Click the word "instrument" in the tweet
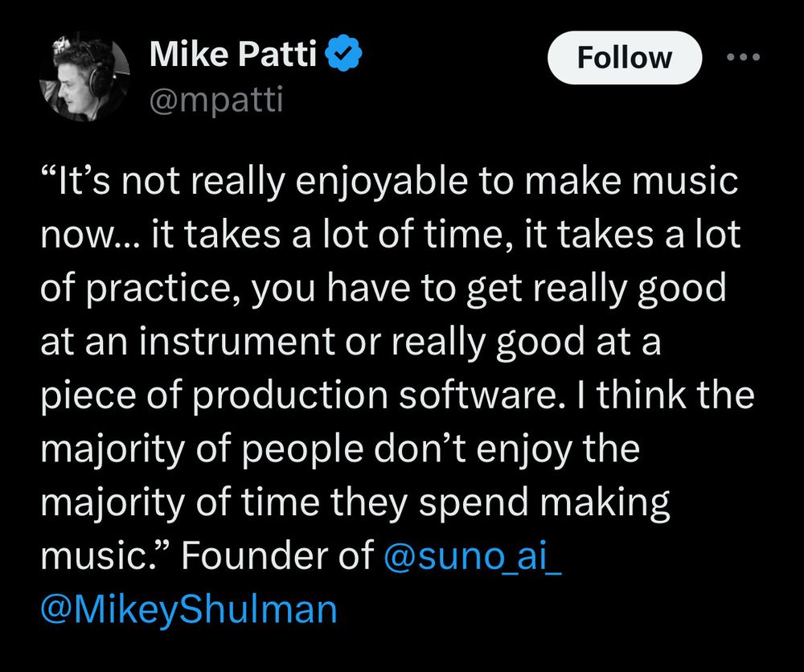 (236, 342)
